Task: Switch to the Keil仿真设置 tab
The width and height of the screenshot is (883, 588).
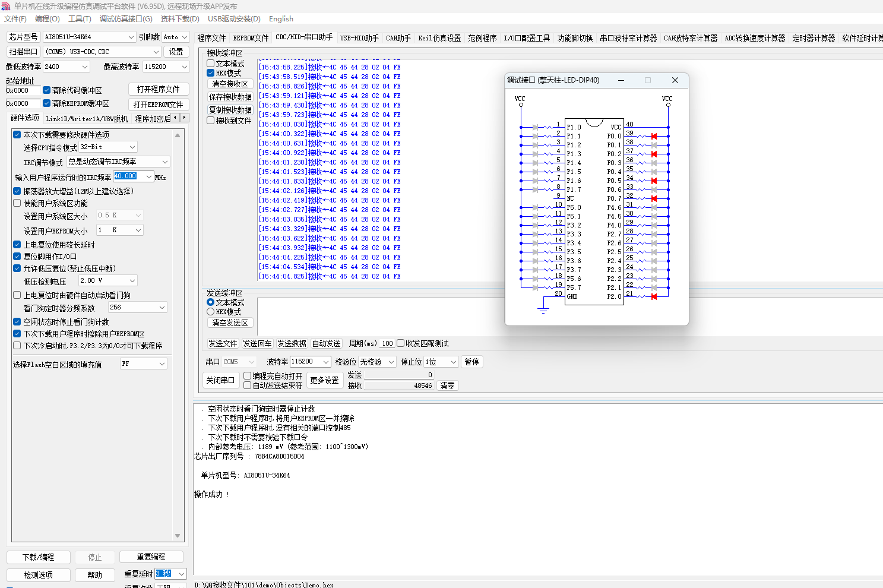Action: pos(439,38)
